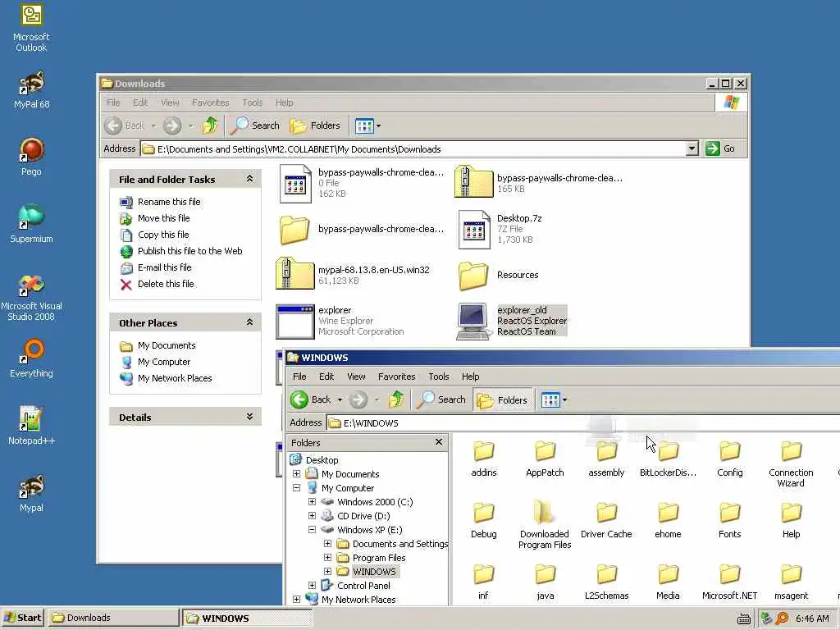Click the Up folder icon in WINDOWS window
Screen dimensions: 840x630
coord(396,399)
